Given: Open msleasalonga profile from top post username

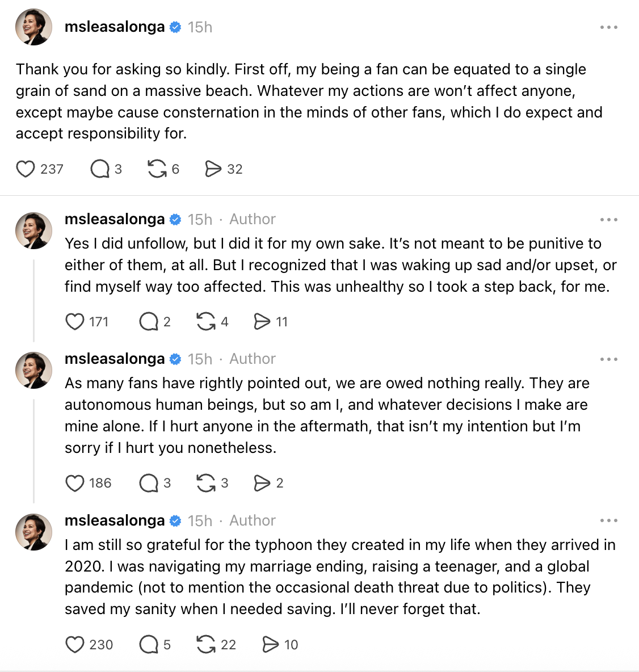Looking at the screenshot, I should (115, 27).
